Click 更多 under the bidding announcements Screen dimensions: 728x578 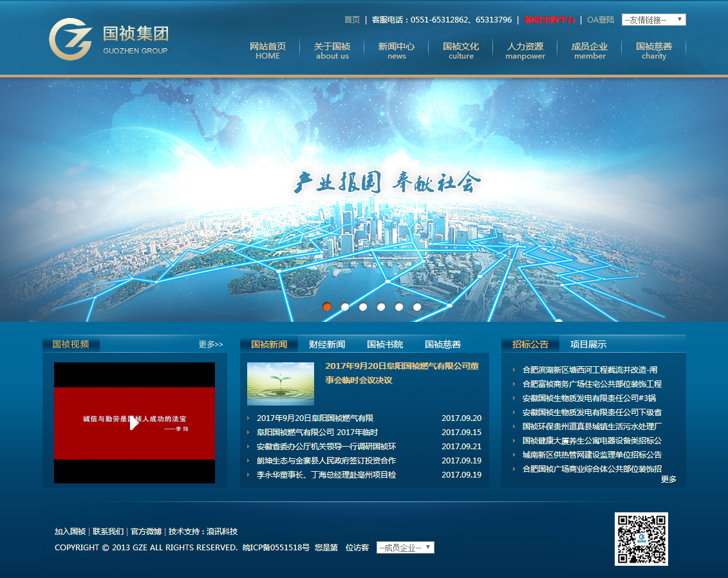[x=669, y=480]
